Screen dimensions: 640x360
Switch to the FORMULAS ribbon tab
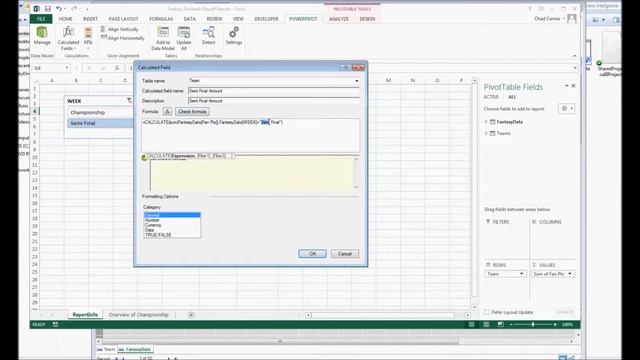(x=161, y=19)
